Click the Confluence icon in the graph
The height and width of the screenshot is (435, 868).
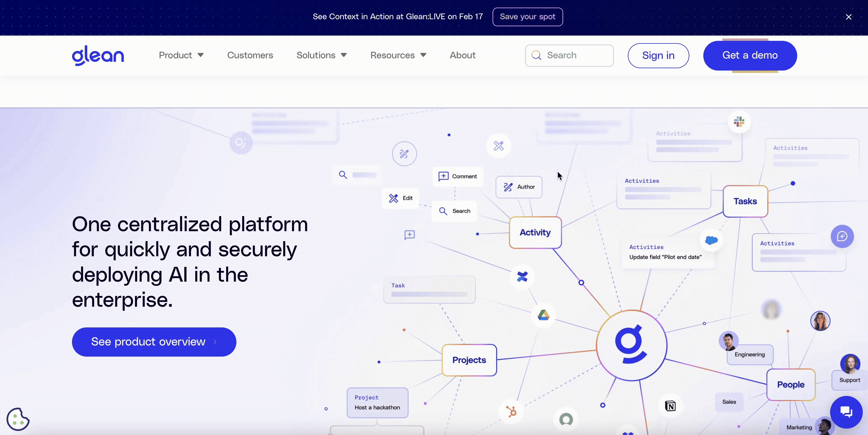coord(522,277)
